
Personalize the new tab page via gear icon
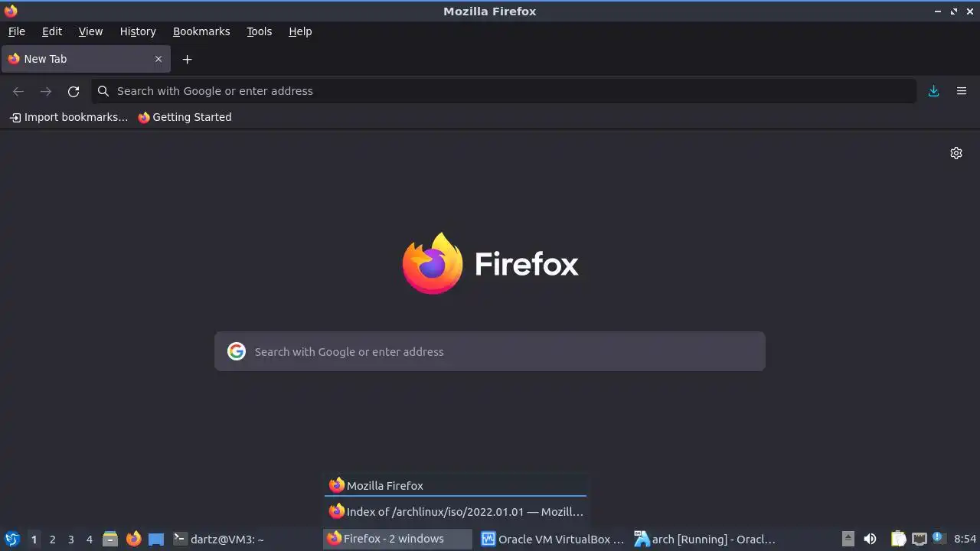(x=956, y=153)
